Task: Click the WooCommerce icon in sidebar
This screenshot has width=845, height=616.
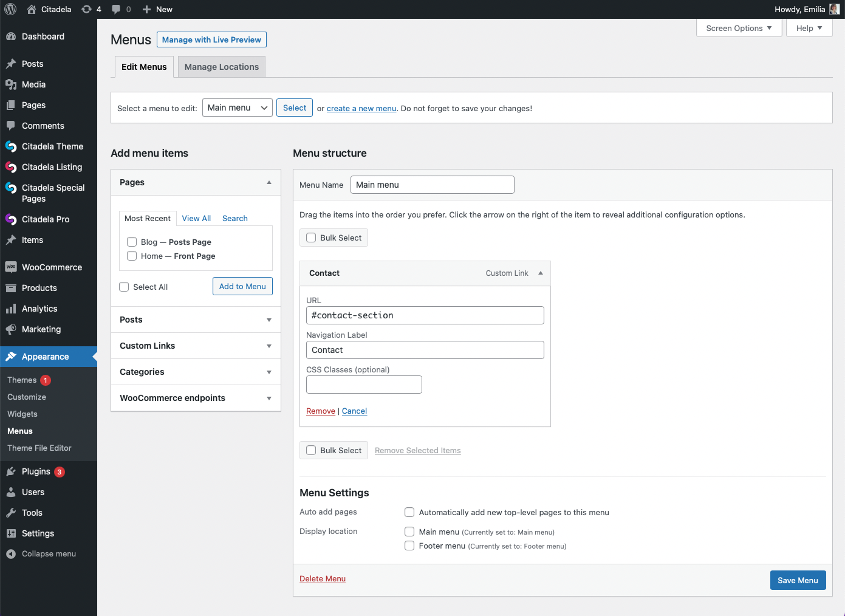Action: point(11,267)
